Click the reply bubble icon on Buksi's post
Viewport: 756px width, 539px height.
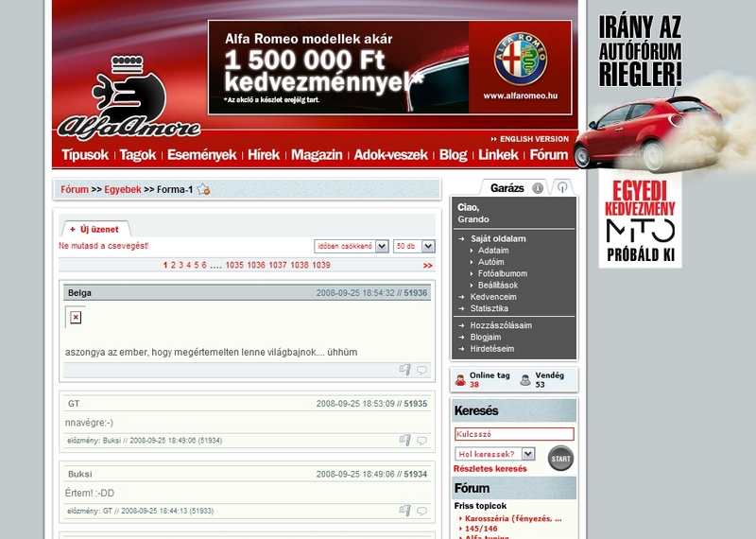point(421,510)
